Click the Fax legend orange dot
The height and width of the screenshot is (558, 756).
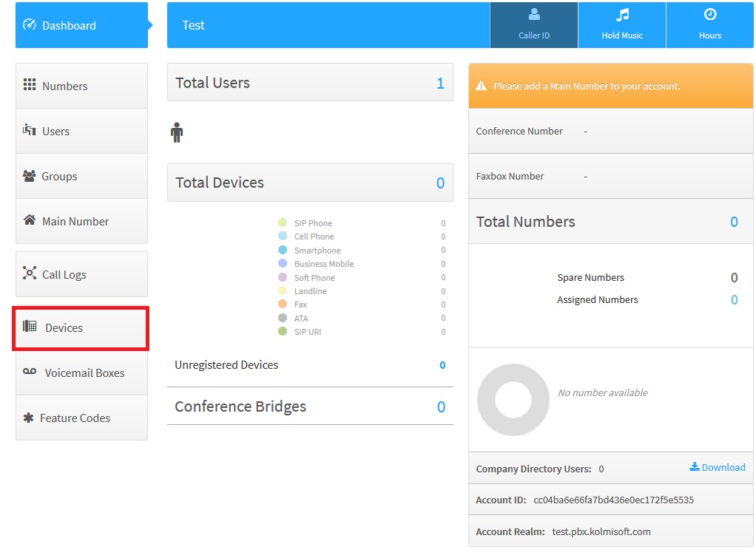tap(283, 304)
